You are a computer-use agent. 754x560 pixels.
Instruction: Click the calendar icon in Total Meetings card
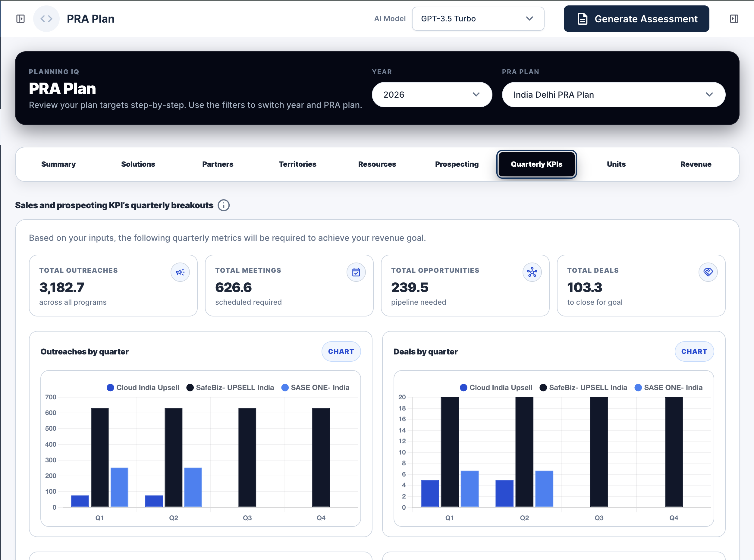(356, 272)
